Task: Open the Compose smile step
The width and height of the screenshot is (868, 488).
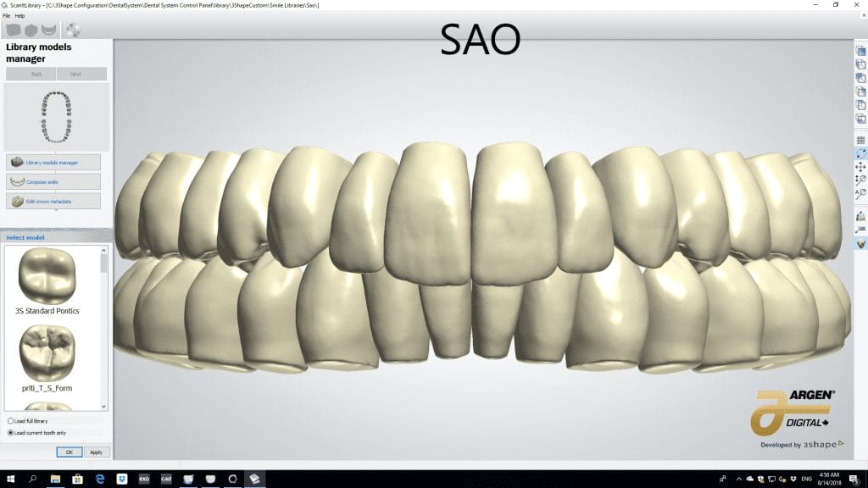Action: point(53,181)
